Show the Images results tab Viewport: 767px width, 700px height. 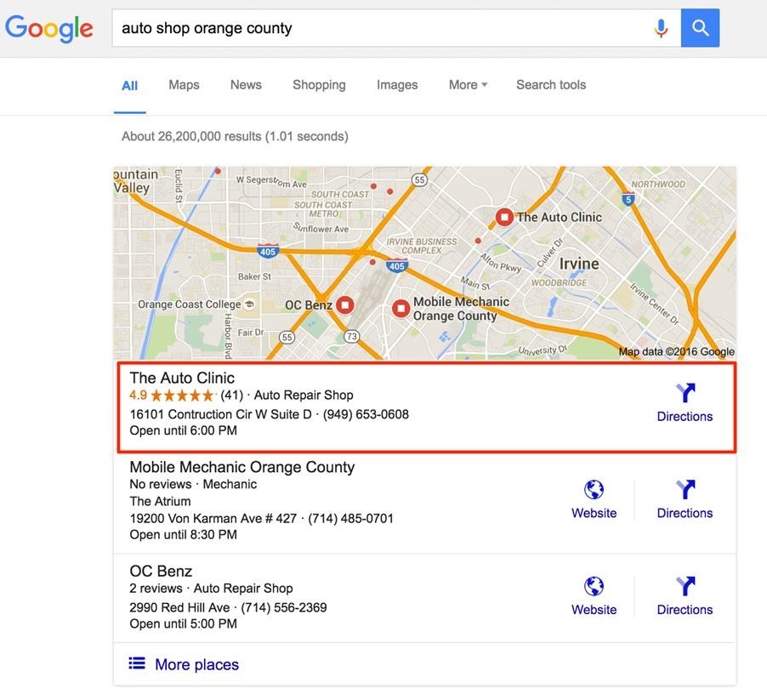(397, 85)
